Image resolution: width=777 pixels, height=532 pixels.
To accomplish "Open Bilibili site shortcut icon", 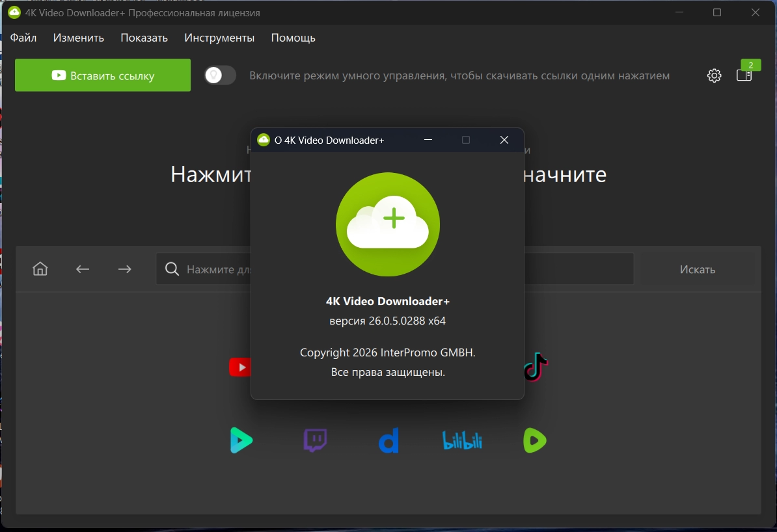I will (x=462, y=440).
